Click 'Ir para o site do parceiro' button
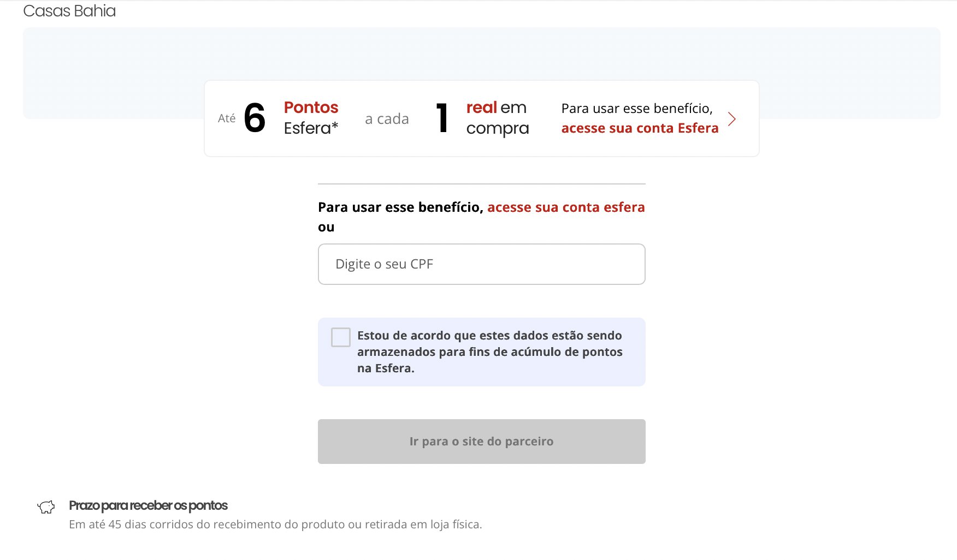Screen dimensions: 957x560 (x=482, y=442)
